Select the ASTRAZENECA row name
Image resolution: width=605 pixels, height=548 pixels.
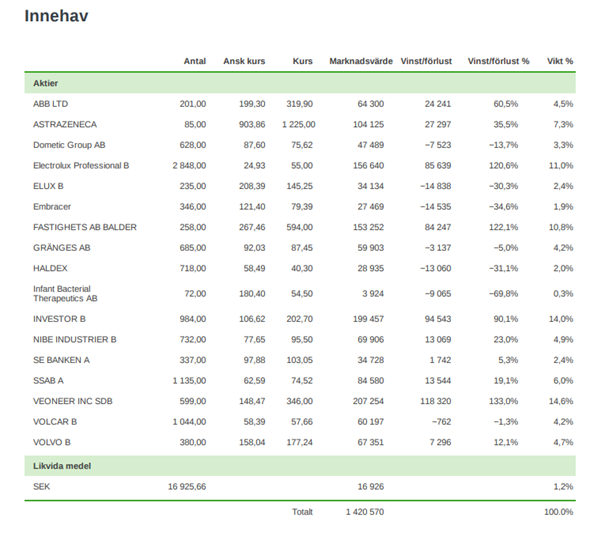65,125
